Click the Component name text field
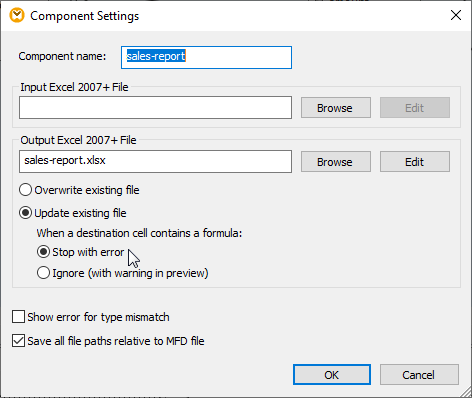This screenshot has height=398, width=472. [206, 57]
